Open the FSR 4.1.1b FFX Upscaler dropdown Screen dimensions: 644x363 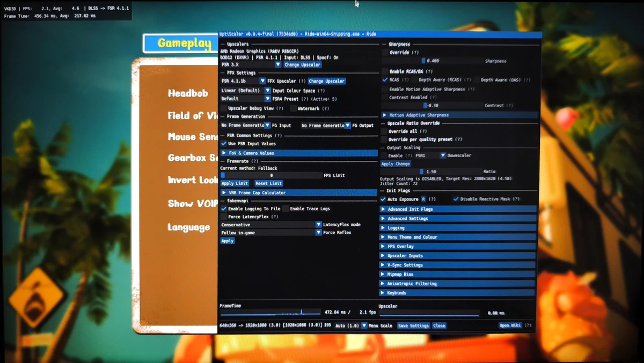point(243,81)
